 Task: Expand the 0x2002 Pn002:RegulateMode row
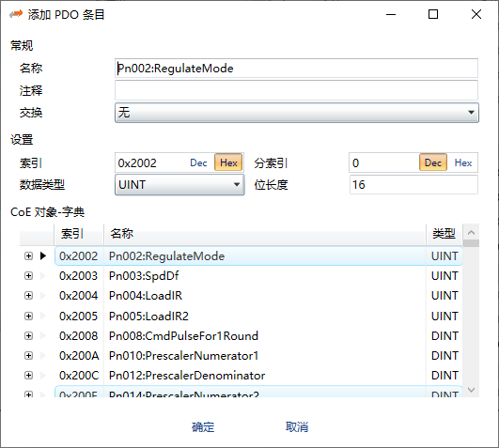(28, 256)
